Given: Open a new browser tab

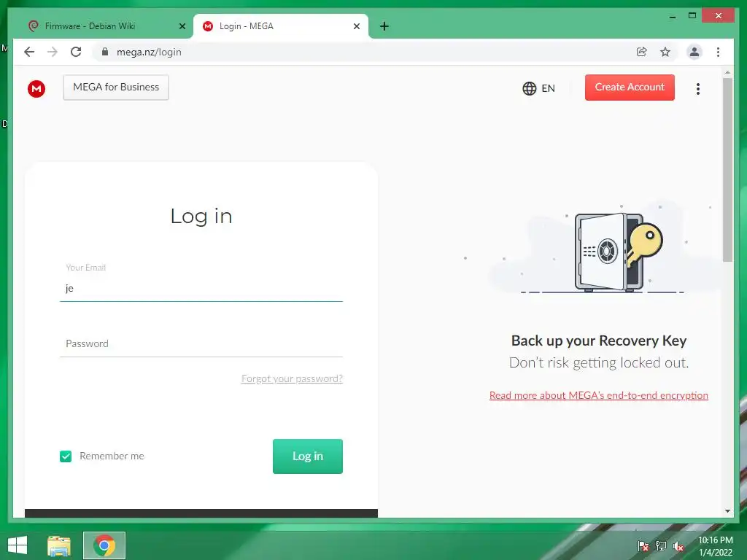Looking at the screenshot, I should 384,26.
